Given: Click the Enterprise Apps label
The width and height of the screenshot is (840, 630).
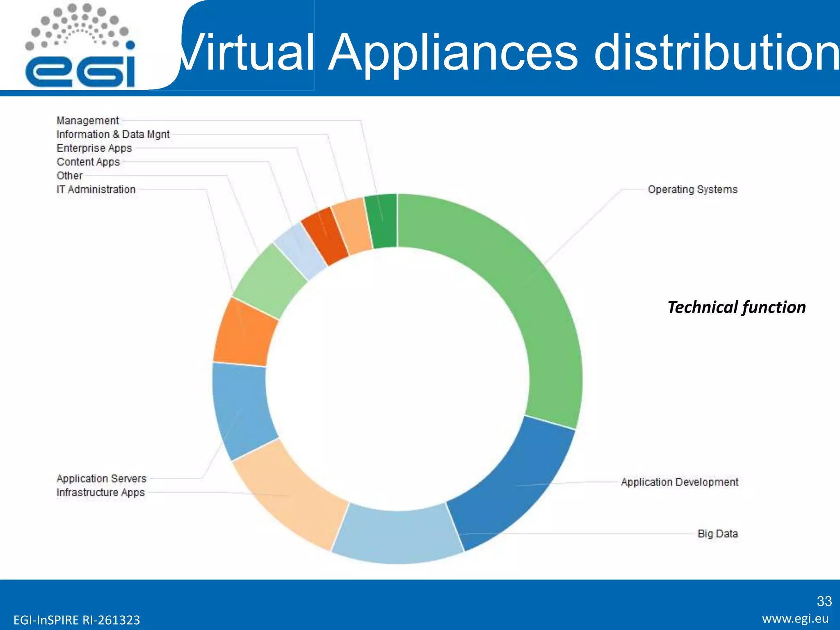Looking at the screenshot, I should tap(94, 148).
